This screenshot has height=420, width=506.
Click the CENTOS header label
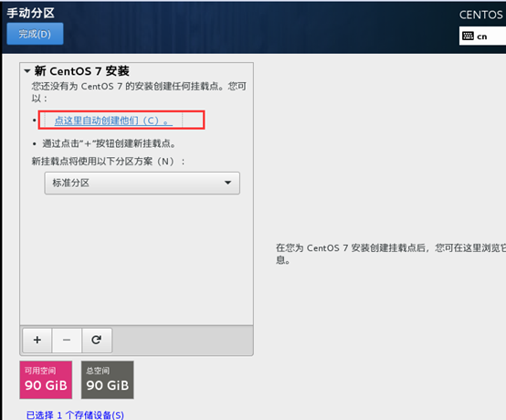pyautogui.click(x=480, y=15)
